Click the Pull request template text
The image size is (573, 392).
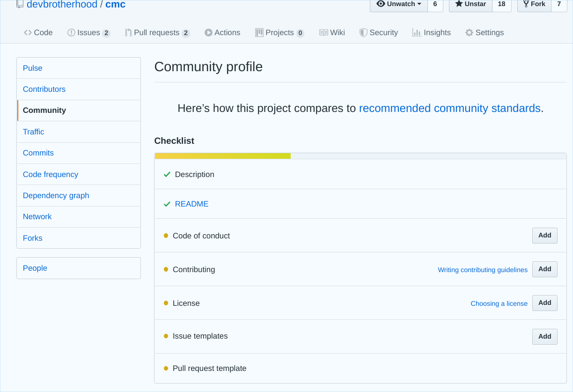[x=209, y=369]
